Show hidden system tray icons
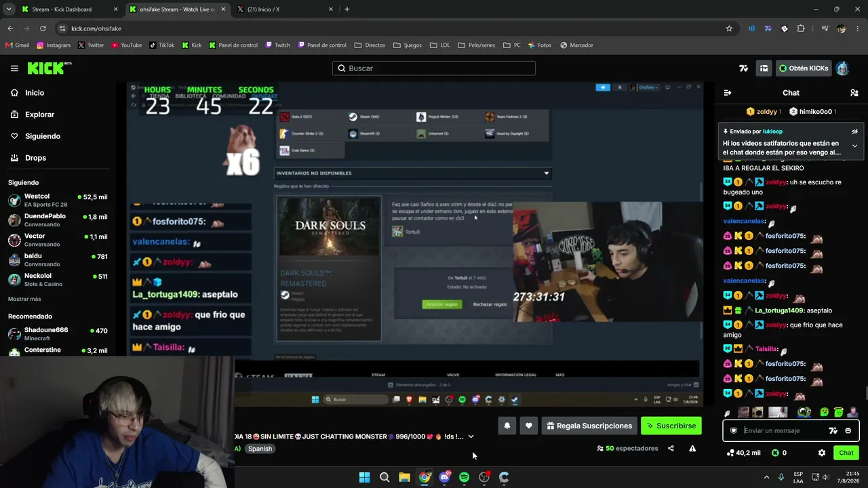Viewport: 868px width, 488px height. click(766, 477)
